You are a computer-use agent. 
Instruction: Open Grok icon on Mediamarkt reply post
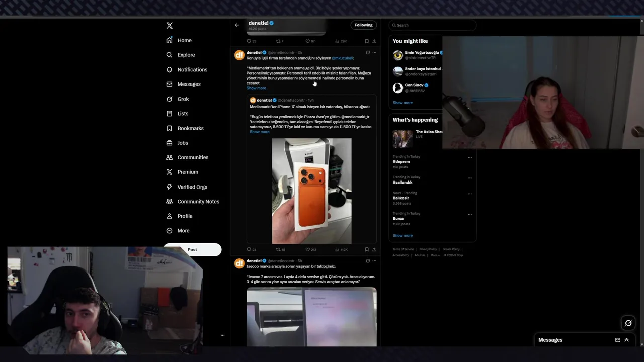coord(368,52)
